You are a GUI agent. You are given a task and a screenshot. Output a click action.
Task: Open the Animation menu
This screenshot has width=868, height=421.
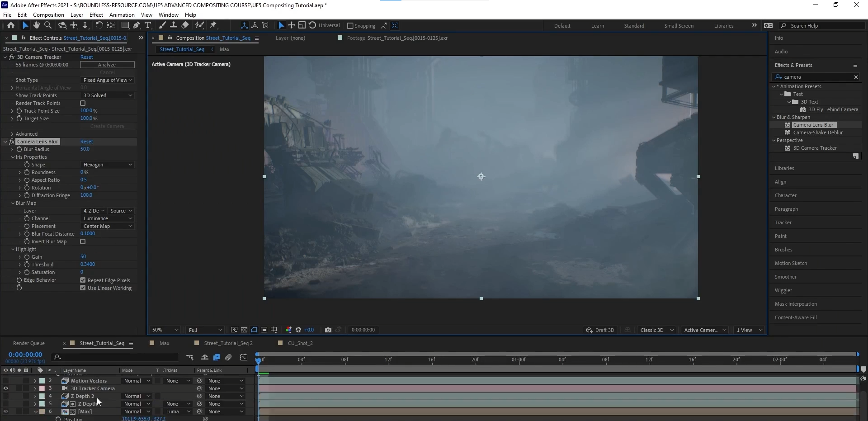(x=122, y=14)
